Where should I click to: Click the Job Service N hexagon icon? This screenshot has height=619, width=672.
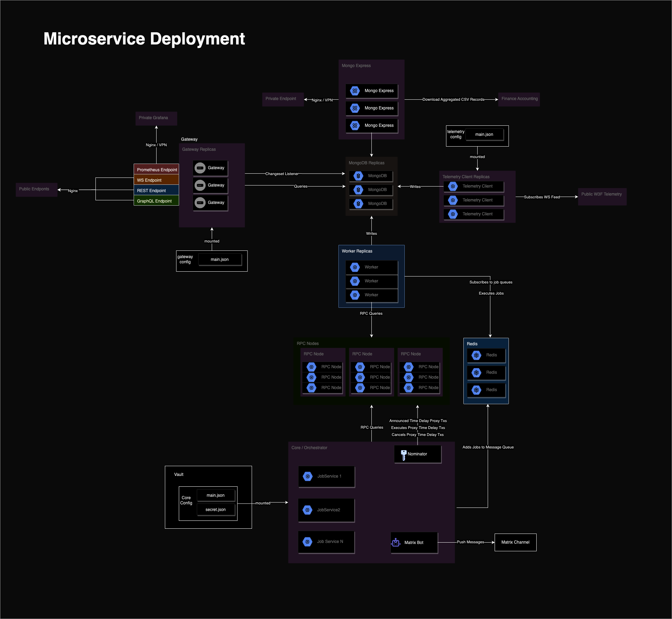308,542
